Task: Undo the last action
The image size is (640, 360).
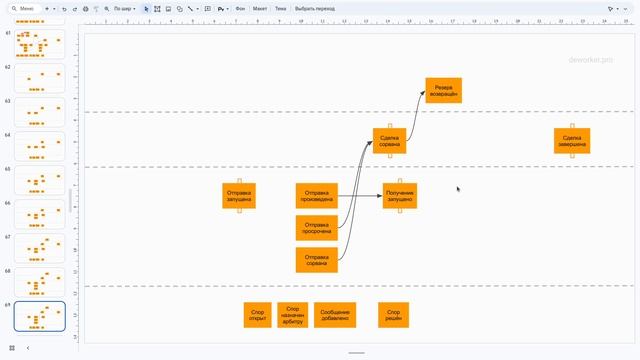Action: pos(64,9)
